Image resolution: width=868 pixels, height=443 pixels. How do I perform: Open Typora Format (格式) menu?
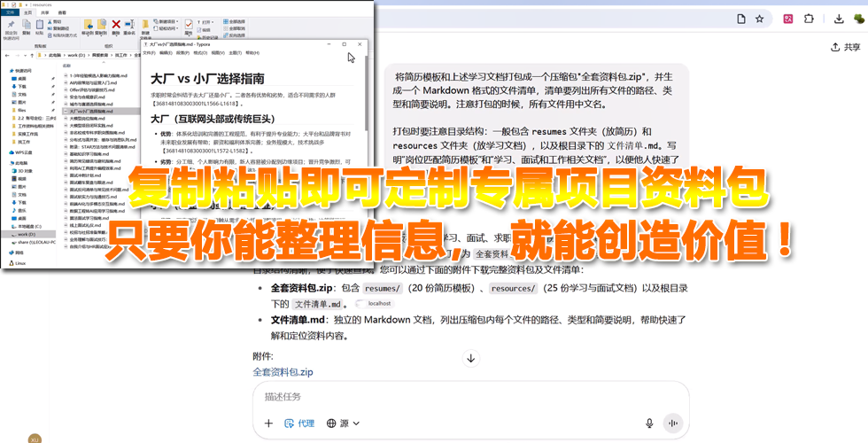(x=200, y=53)
